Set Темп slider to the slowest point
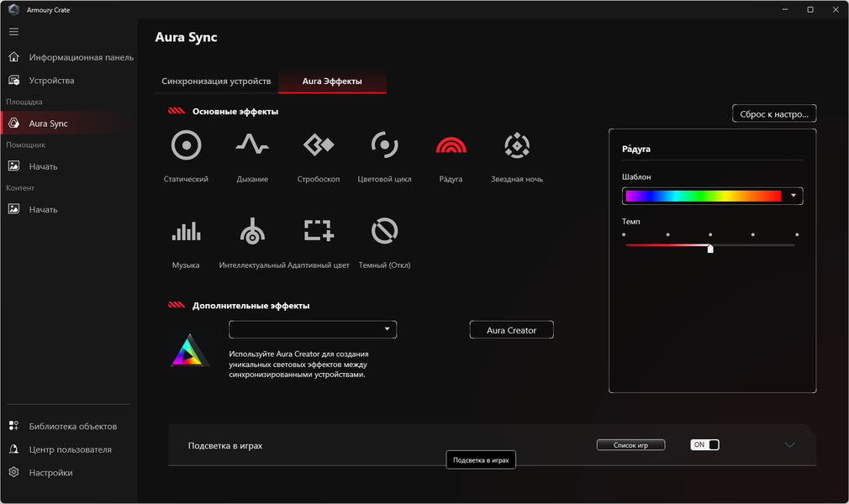The image size is (849, 504). pos(624,235)
